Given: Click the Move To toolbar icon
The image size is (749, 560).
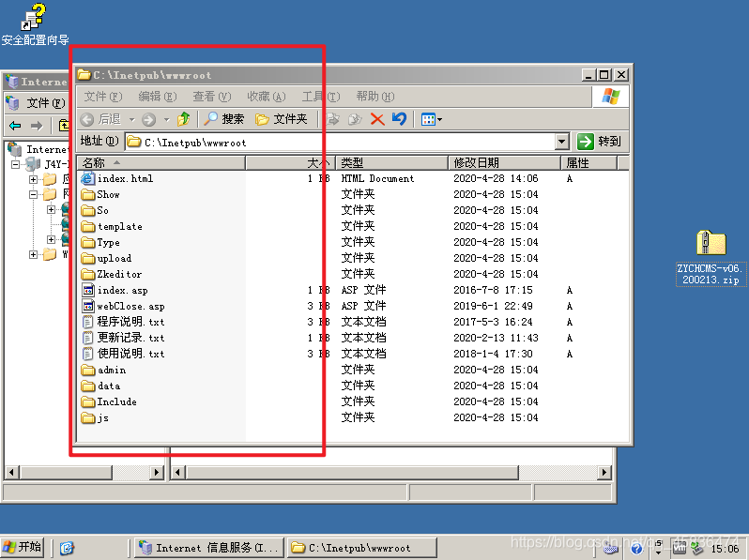Looking at the screenshot, I should click(333, 119).
